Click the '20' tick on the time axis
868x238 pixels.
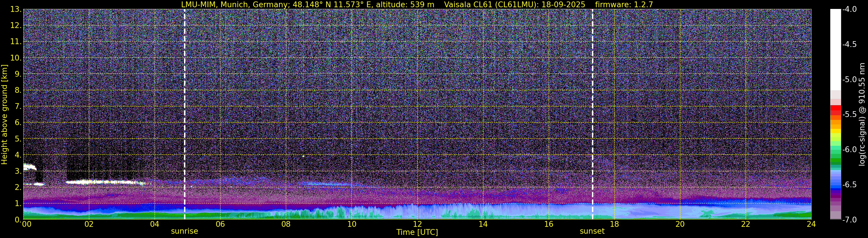coord(680,224)
